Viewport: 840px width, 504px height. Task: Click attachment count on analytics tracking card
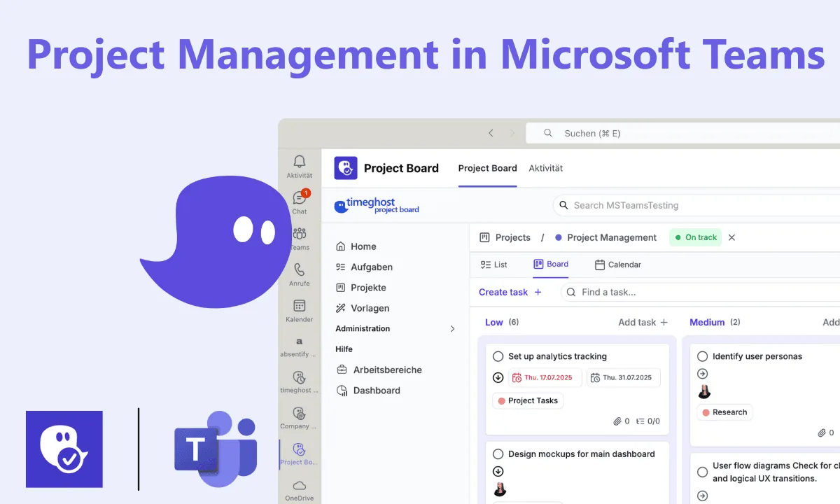(621, 421)
